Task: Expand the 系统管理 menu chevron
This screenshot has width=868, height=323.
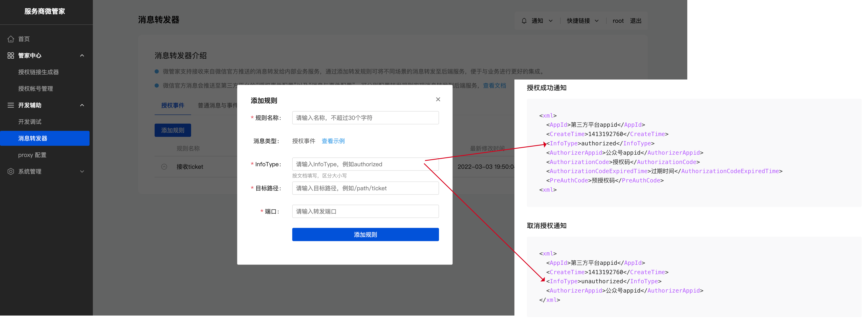Action: (82, 172)
